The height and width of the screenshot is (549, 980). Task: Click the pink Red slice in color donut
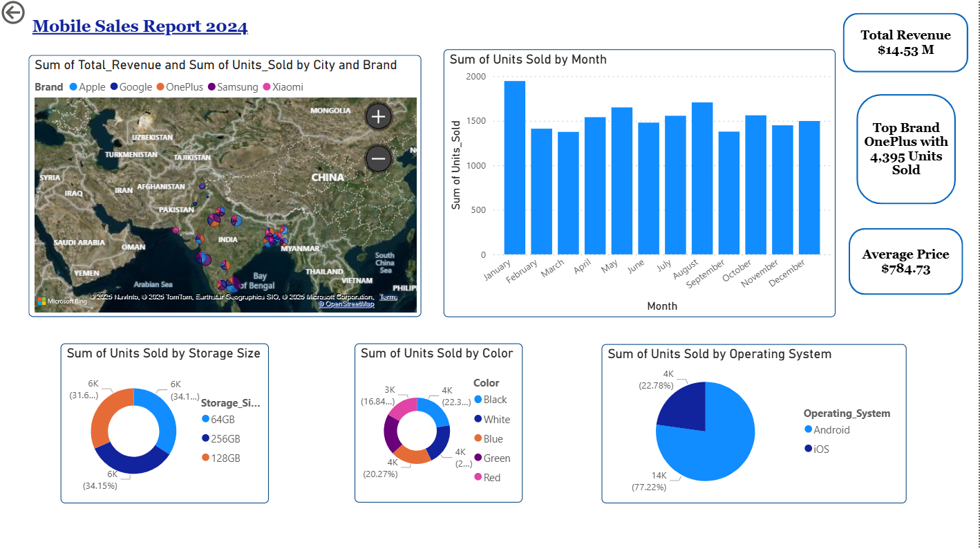click(404, 409)
